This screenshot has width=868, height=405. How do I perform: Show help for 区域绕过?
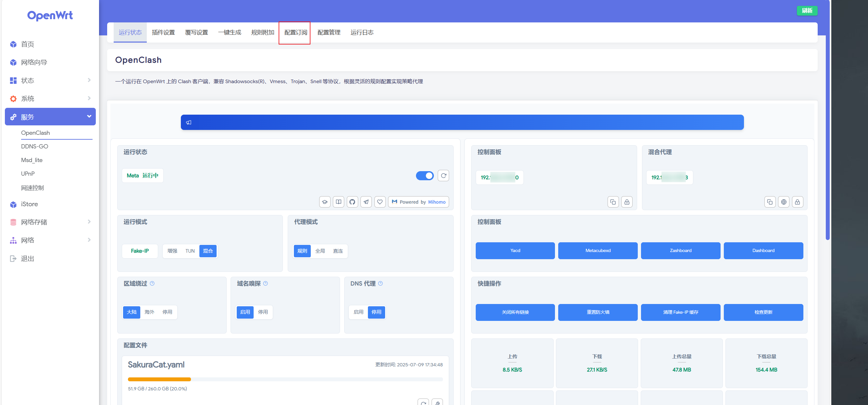152,283
